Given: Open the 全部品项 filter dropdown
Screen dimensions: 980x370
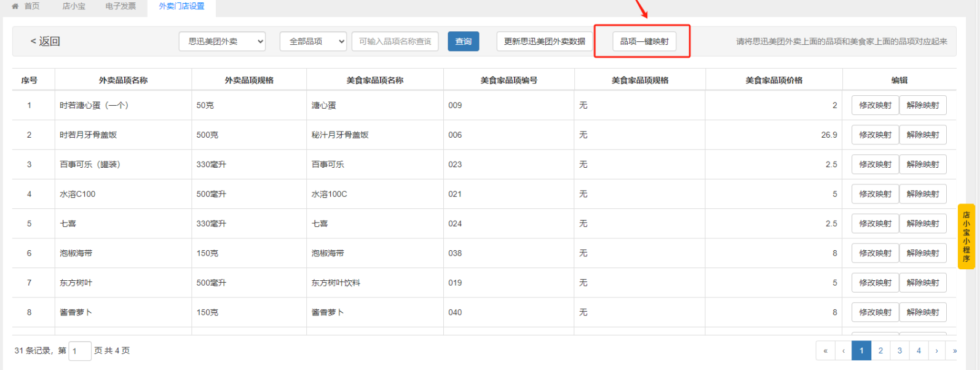Looking at the screenshot, I should [x=313, y=41].
